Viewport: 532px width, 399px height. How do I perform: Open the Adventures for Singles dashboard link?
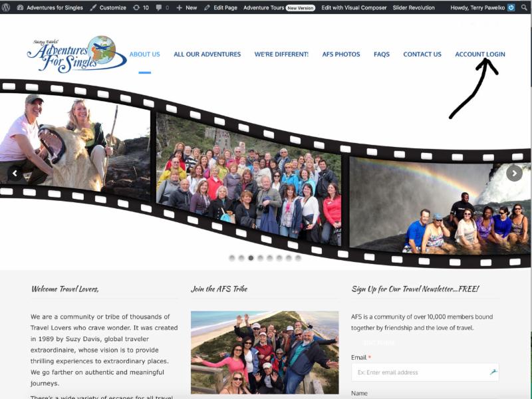(50, 7)
